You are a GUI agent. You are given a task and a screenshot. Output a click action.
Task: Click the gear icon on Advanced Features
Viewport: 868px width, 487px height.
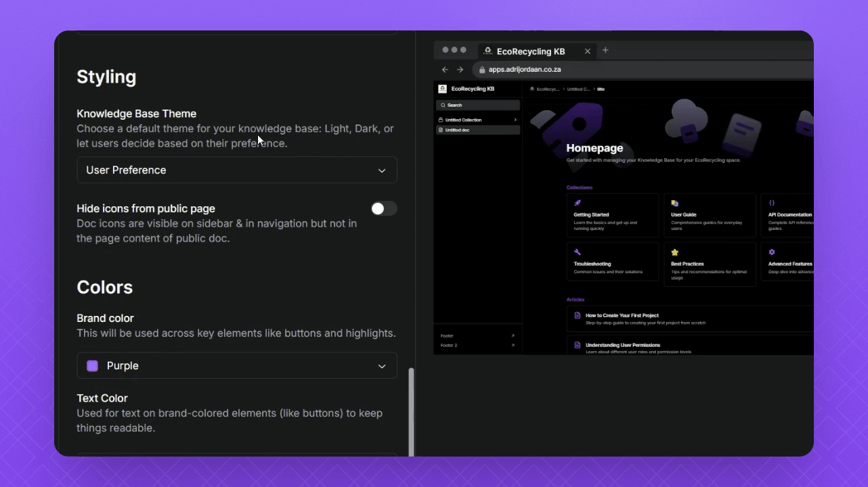click(772, 252)
